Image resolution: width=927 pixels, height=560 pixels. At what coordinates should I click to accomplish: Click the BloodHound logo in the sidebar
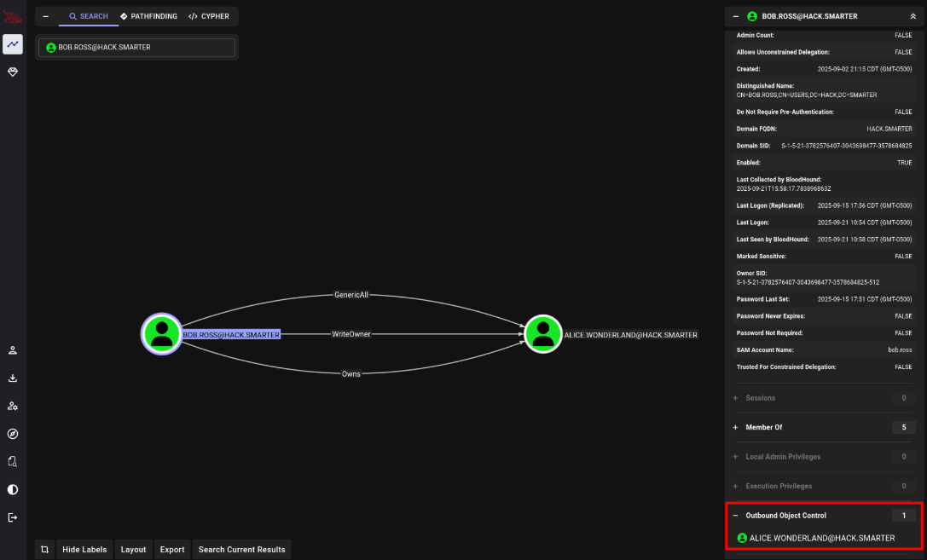(x=13, y=16)
